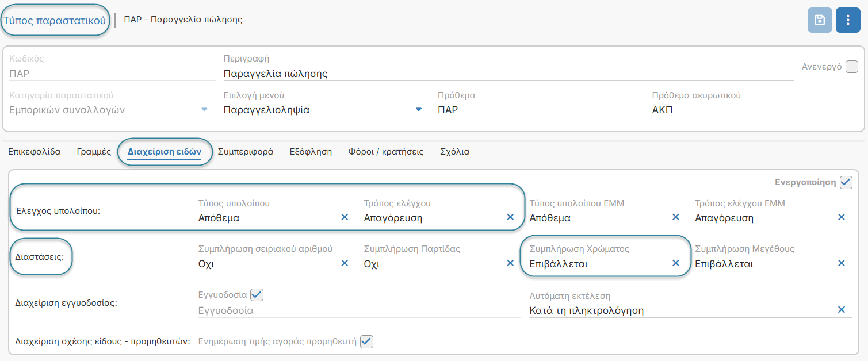This screenshot has height=361, width=868.
Task: Click the Διαχείριση εγγυοδοσίας: label
Action: (66, 303)
